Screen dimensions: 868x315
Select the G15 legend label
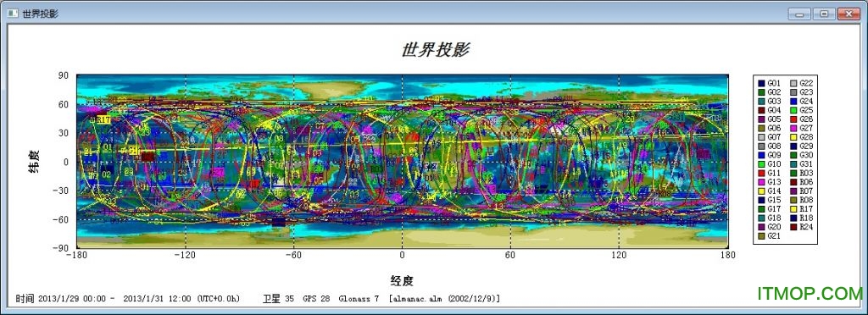774,200
